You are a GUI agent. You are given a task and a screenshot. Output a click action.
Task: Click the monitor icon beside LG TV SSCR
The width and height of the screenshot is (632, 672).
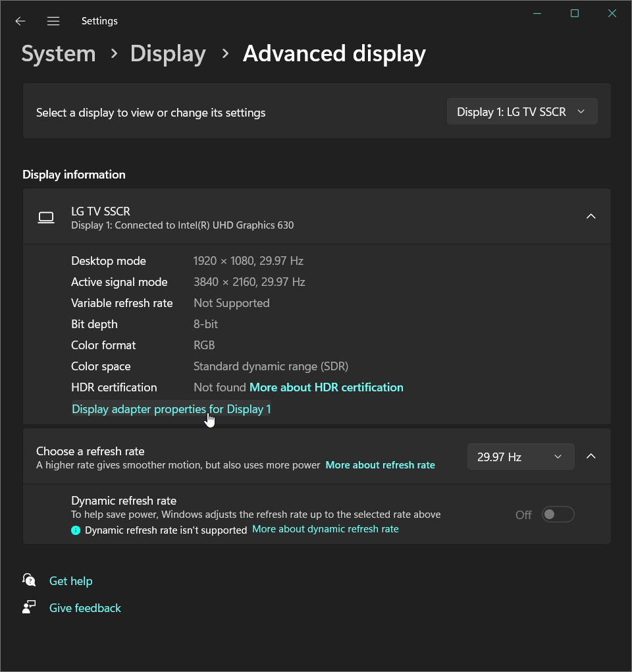pos(46,216)
